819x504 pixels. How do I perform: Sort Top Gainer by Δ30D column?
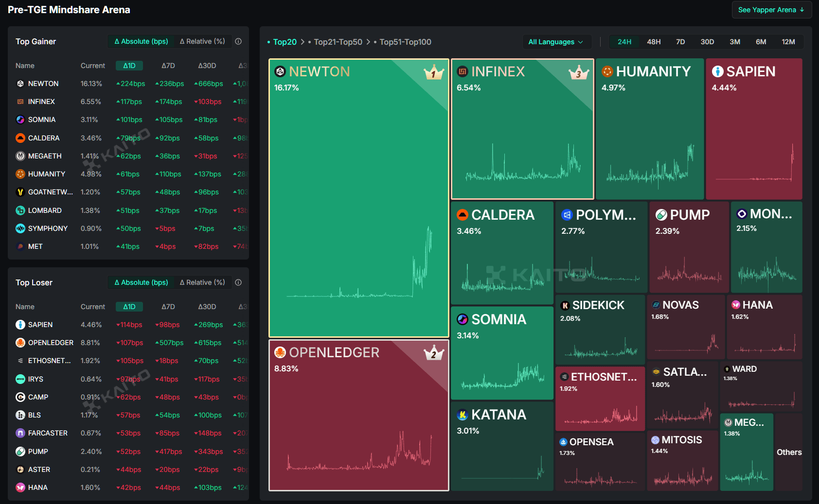tap(207, 66)
